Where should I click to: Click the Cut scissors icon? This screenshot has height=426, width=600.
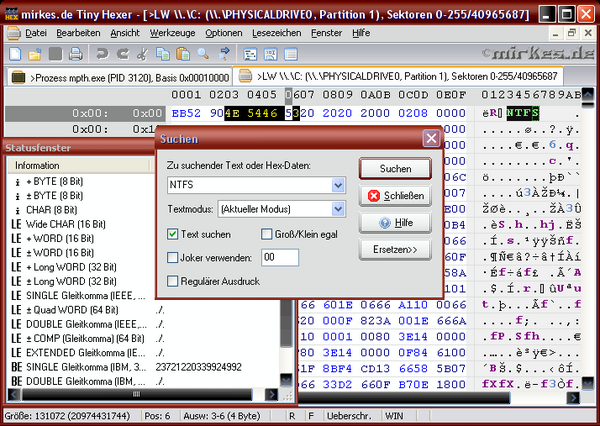142,54
